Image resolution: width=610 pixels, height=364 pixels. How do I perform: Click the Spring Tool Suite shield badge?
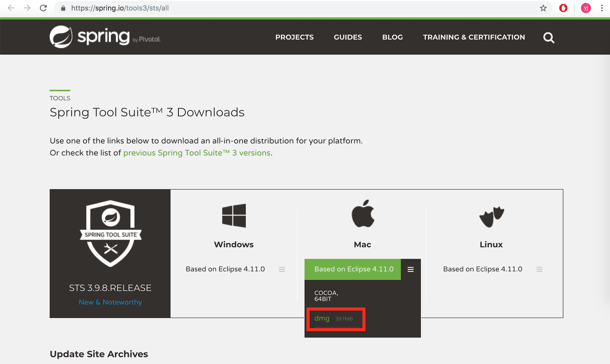(x=110, y=233)
